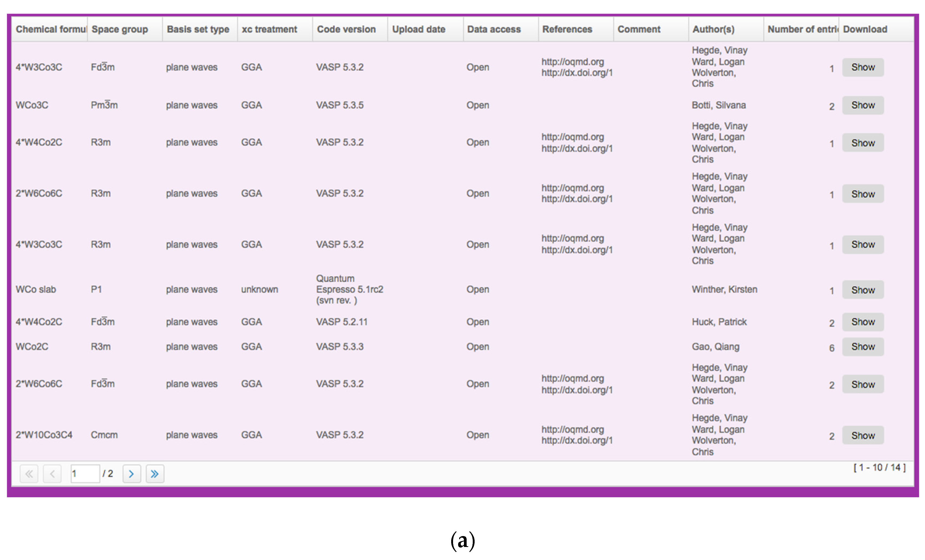Click the Code version column header
The width and height of the screenshot is (925, 560).
(346, 29)
